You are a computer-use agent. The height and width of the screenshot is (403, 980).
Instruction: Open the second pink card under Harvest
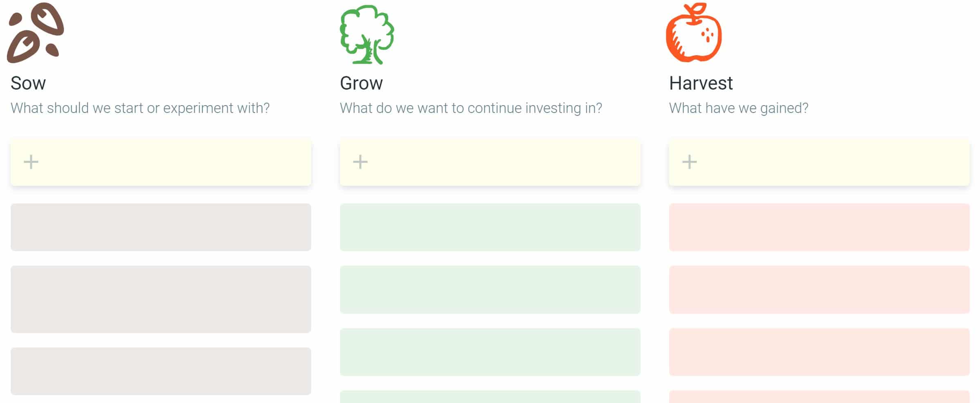[x=819, y=290]
